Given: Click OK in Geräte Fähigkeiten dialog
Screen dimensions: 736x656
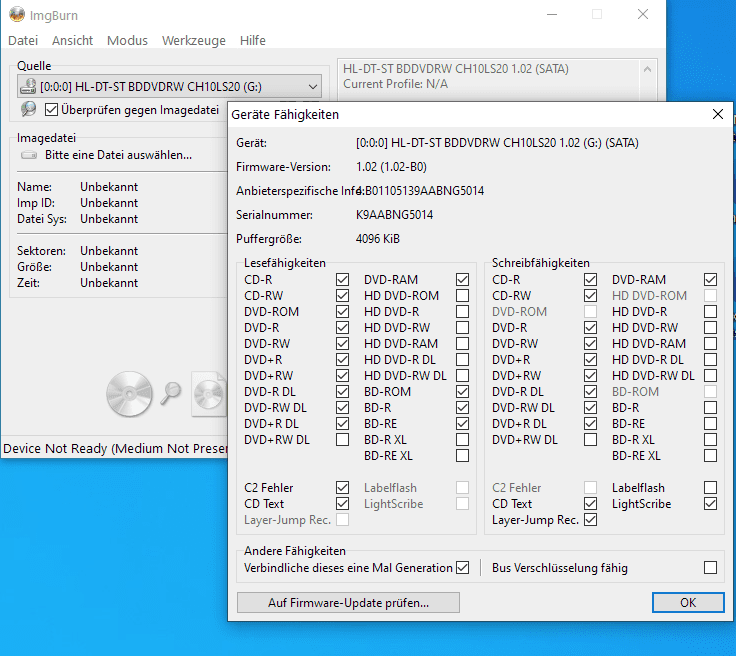Looking at the screenshot, I should pos(688,603).
